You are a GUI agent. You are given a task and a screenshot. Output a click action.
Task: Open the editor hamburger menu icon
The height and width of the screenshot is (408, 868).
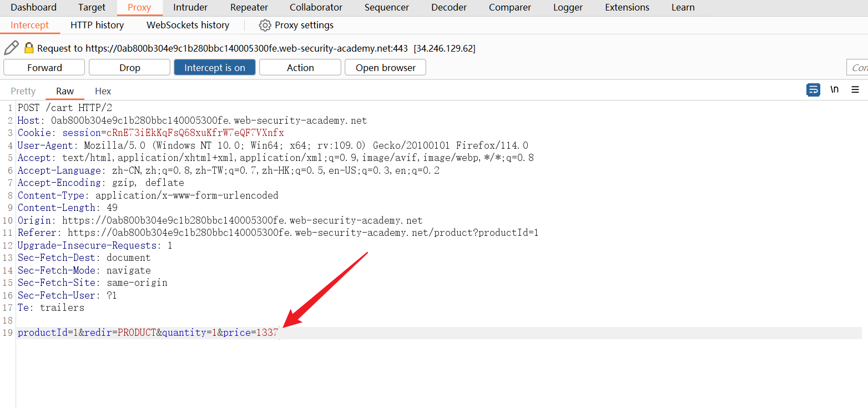[855, 90]
